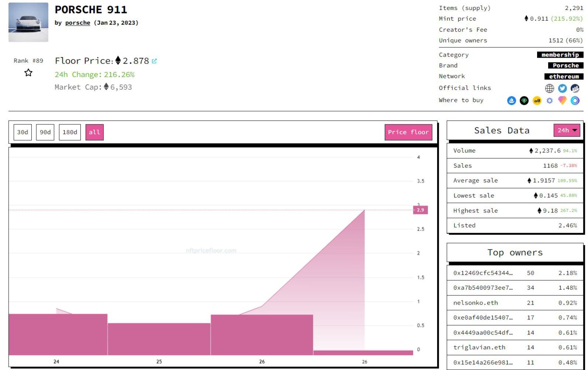588x370 pixels.
Task: Click owner 0x12469cfc54344… address
Action: point(483,273)
